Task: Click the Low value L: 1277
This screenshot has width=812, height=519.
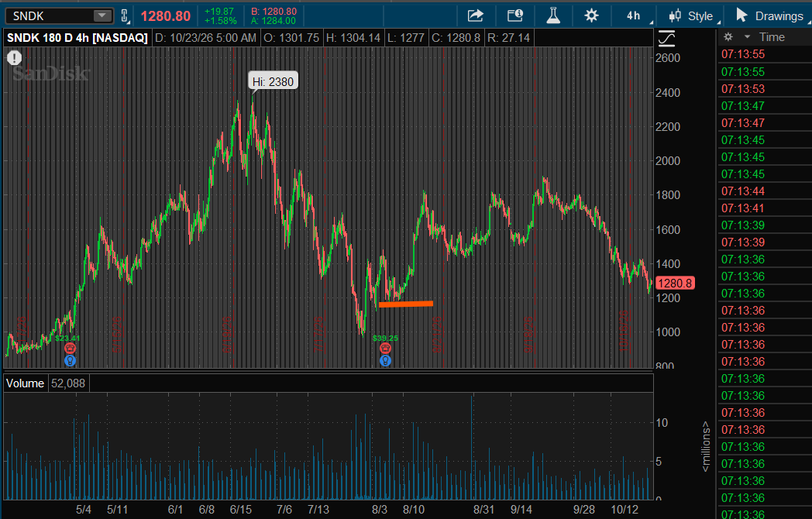Action: click(x=405, y=38)
